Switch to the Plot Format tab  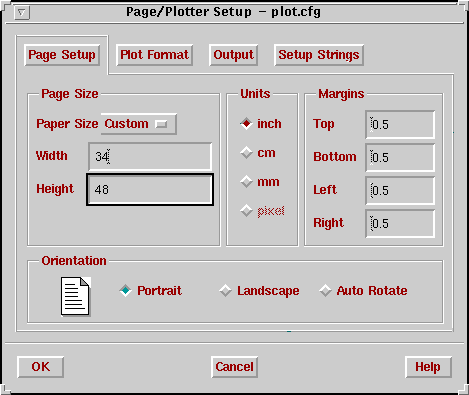click(154, 55)
